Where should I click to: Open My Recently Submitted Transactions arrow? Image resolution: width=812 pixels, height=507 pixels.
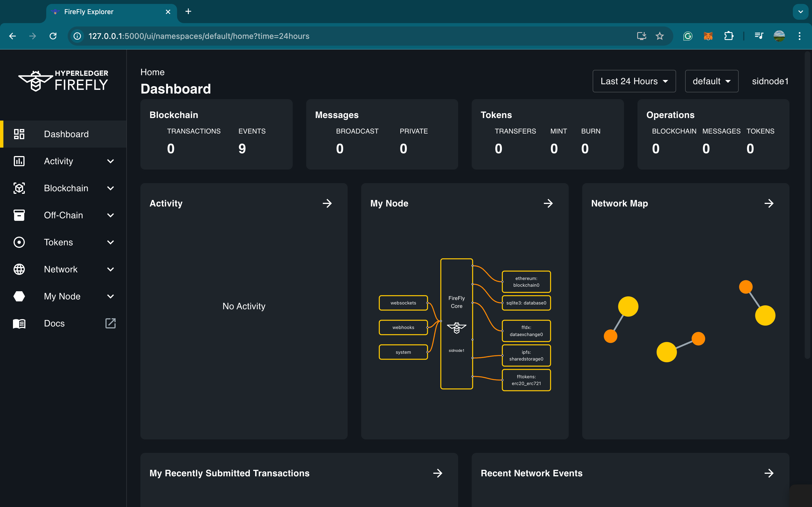pyautogui.click(x=438, y=473)
